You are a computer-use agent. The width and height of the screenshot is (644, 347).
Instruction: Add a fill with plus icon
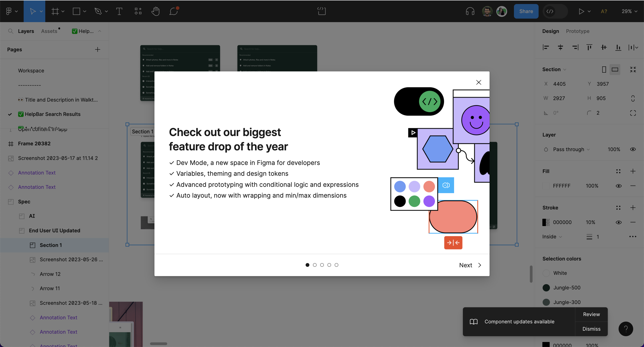coord(633,171)
